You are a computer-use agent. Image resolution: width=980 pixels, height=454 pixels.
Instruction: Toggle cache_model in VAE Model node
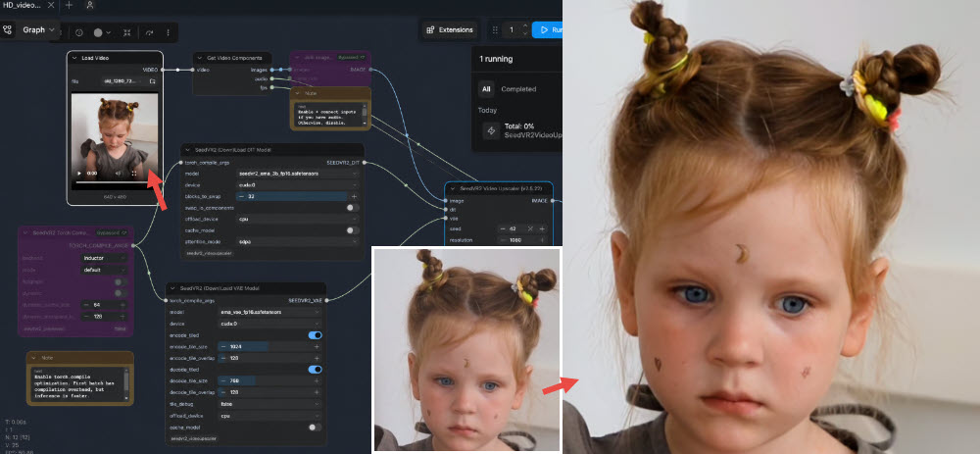pos(316,428)
